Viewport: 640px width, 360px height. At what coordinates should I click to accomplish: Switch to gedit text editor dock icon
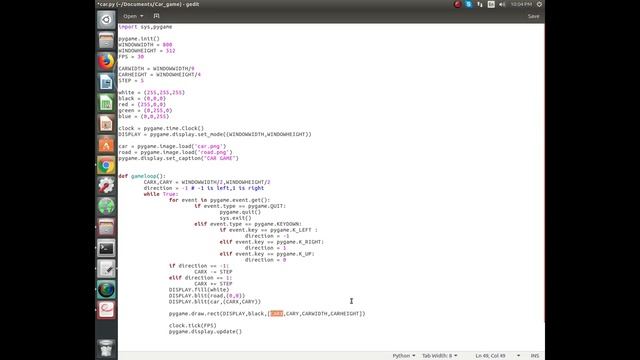(x=106, y=269)
